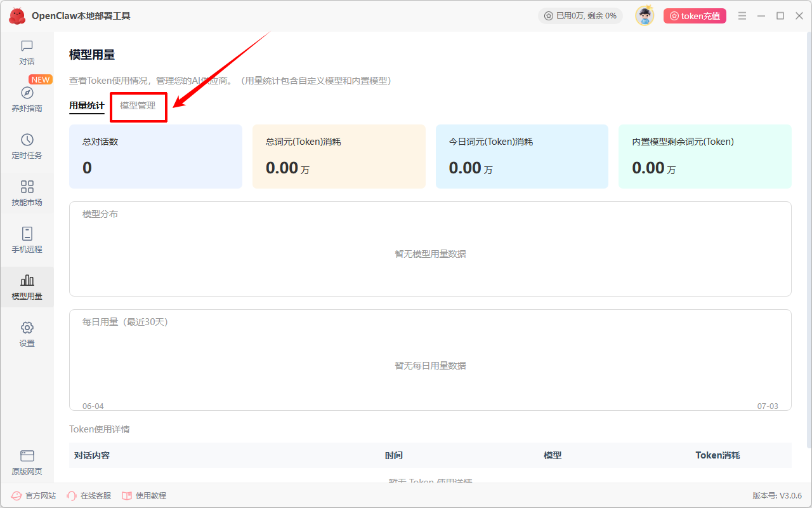Click the Token使用详情 heading
Screen dimensions: 812x508
[x=100, y=429]
